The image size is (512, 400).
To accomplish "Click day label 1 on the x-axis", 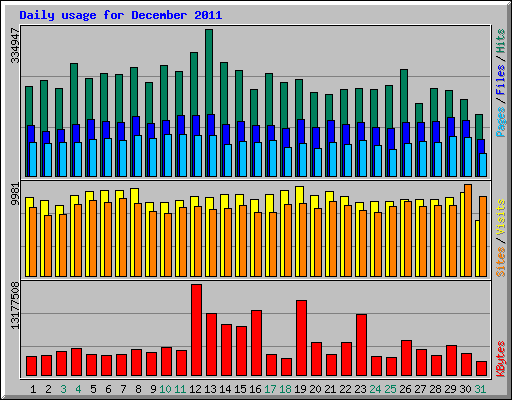I will tap(33, 389).
